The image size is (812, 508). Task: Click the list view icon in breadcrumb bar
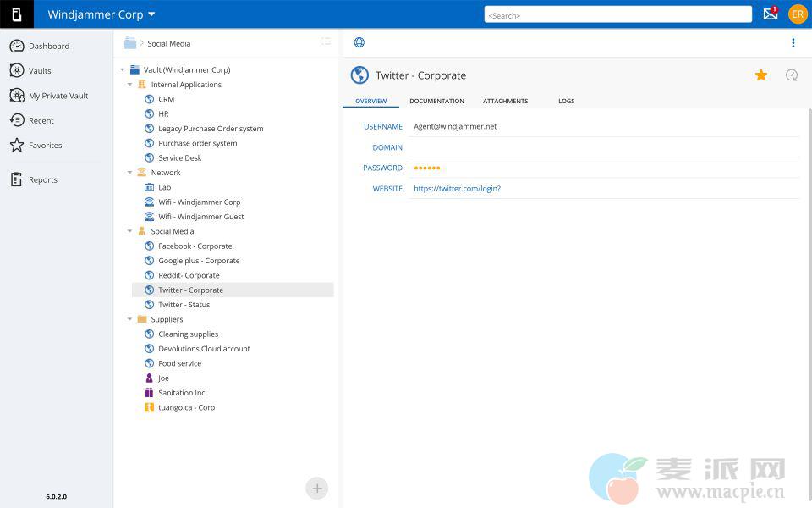pos(326,41)
